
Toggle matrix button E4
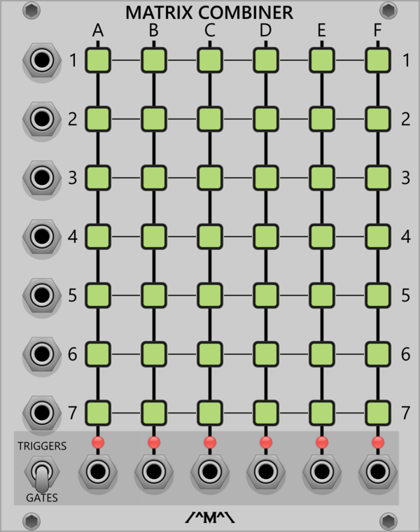point(322,237)
